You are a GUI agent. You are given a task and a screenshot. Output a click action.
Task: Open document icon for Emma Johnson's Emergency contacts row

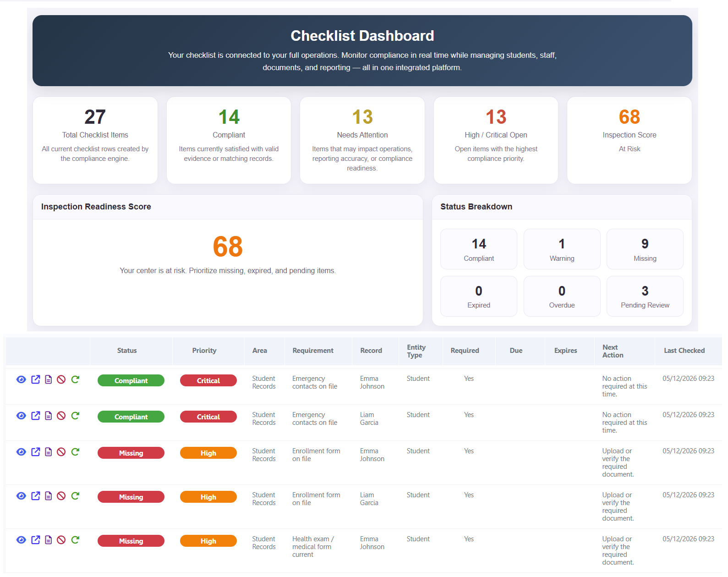[x=48, y=379]
